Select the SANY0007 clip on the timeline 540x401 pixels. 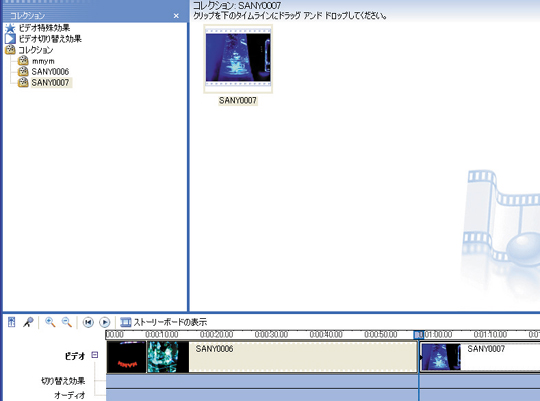[x=480, y=357]
